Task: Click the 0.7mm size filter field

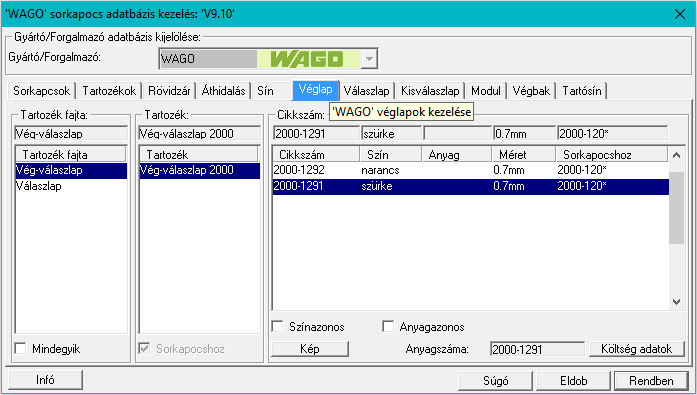Action: pyautogui.click(x=525, y=134)
